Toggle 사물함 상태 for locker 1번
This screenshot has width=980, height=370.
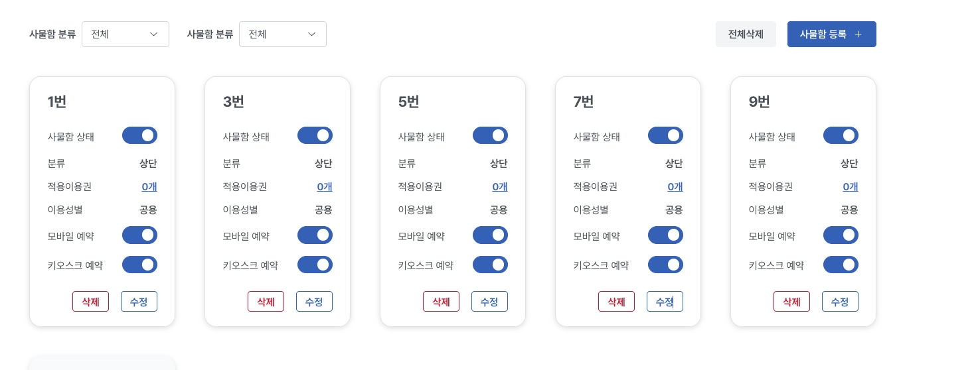point(139,136)
